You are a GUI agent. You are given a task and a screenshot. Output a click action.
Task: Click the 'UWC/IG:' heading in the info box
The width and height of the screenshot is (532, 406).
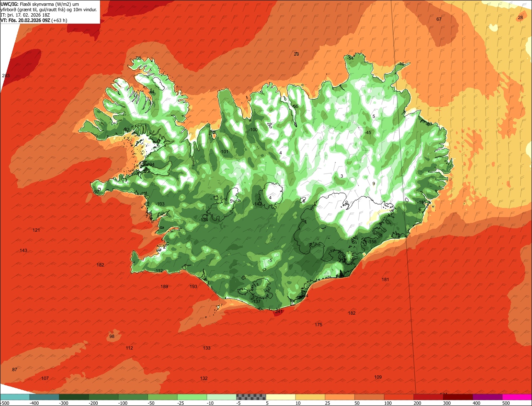click(10, 4)
